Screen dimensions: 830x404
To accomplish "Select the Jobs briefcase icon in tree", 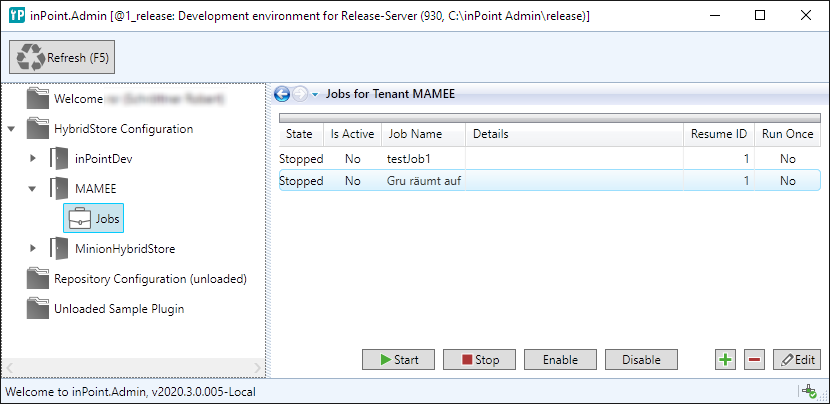I will tap(78, 218).
